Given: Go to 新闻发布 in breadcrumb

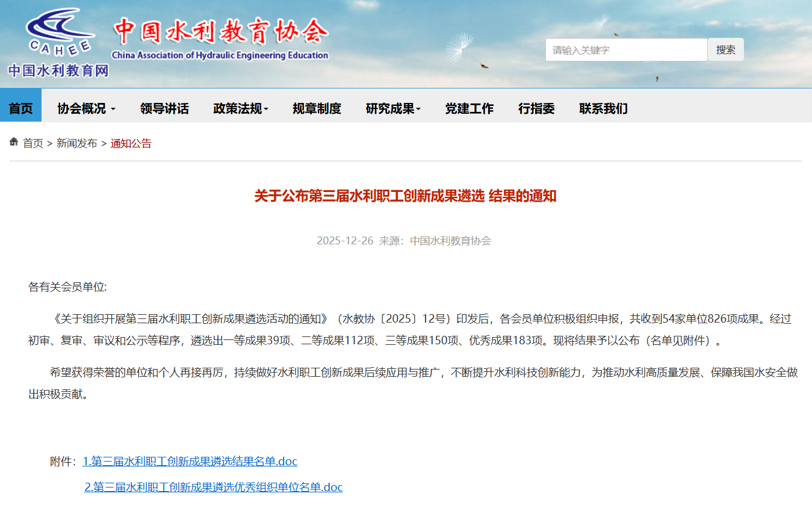Looking at the screenshot, I should [x=76, y=143].
